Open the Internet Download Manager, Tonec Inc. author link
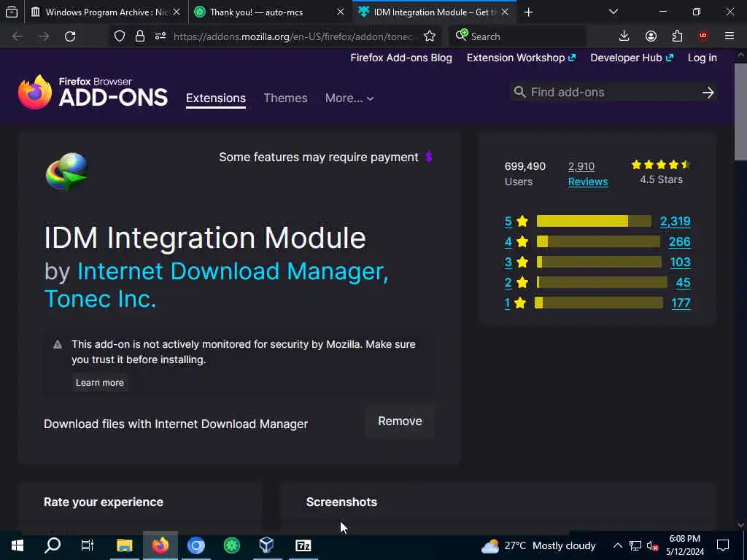Viewport: 747px width, 560px height. pyautogui.click(x=216, y=285)
